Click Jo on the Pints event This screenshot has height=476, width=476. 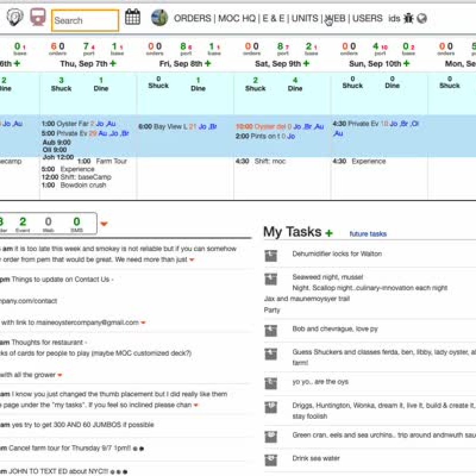pyautogui.click(x=291, y=136)
